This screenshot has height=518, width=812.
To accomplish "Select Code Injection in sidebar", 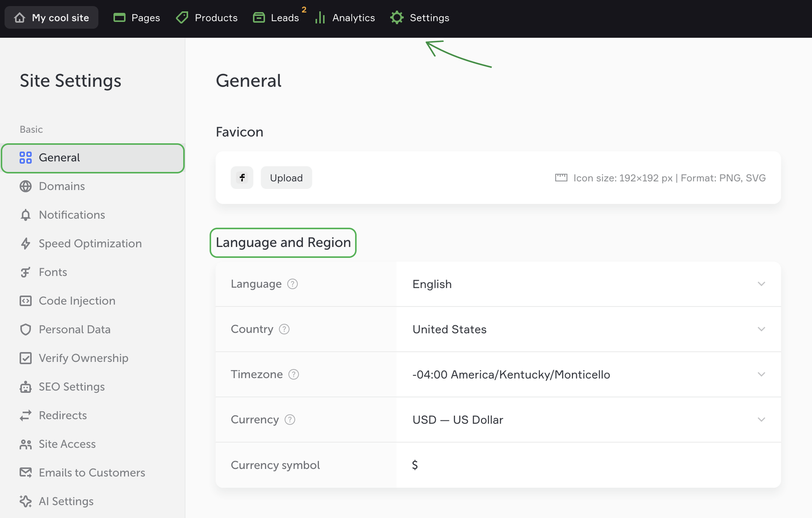I will click(77, 301).
